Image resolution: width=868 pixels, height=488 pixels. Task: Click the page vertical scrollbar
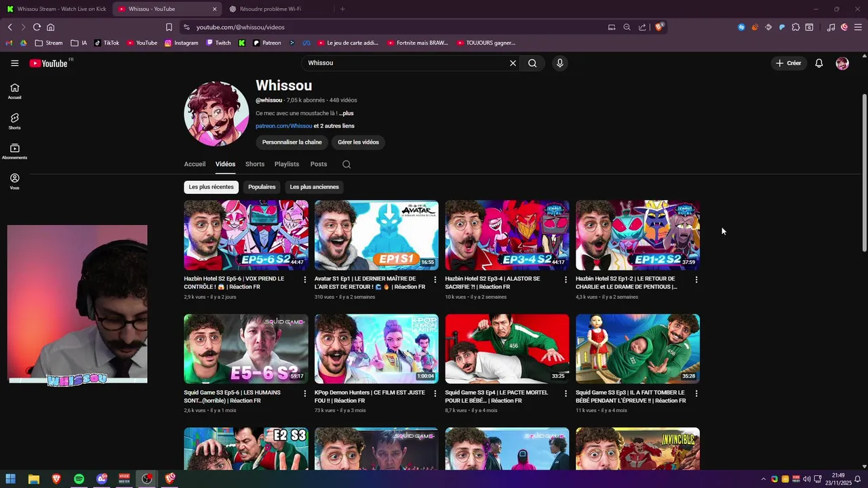pyautogui.click(x=864, y=173)
